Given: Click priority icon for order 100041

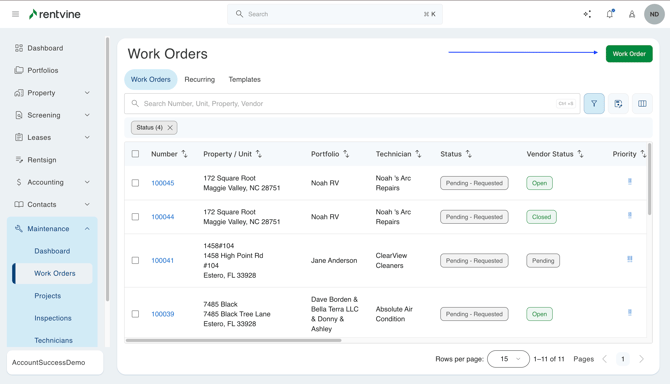Looking at the screenshot, I should click(630, 259).
